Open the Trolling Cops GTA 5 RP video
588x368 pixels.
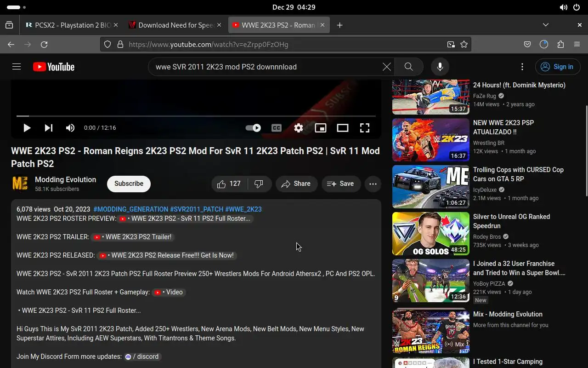[x=518, y=174]
